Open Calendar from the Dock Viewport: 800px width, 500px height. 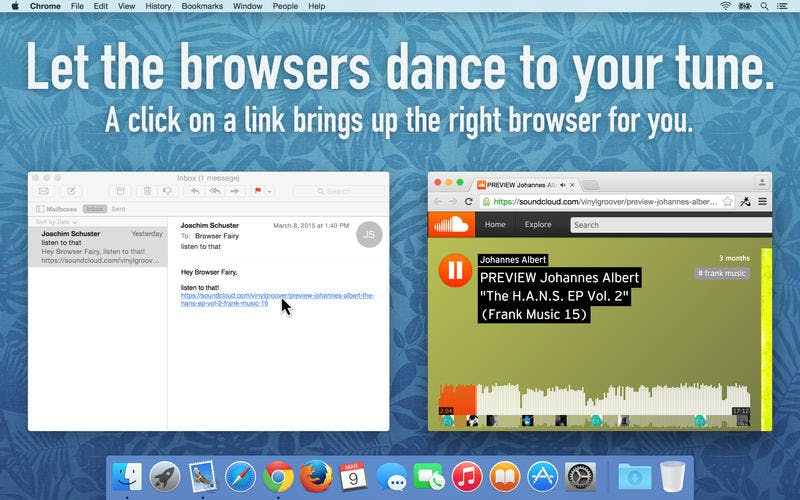click(x=353, y=477)
